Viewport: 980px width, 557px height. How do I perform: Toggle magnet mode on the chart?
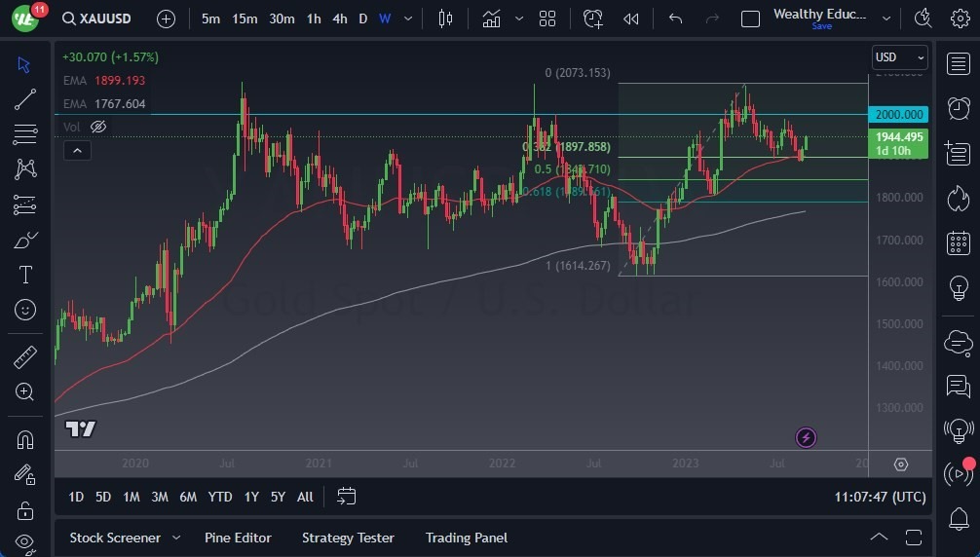25,439
